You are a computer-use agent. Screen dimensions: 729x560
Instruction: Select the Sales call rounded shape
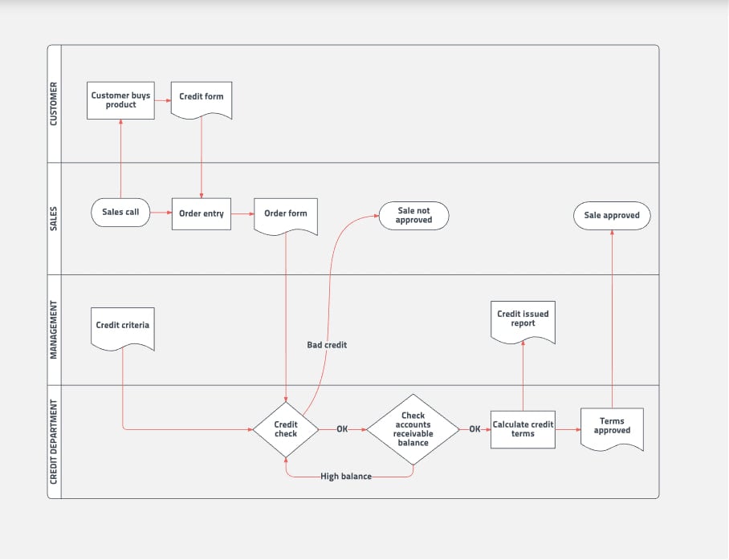tap(120, 213)
